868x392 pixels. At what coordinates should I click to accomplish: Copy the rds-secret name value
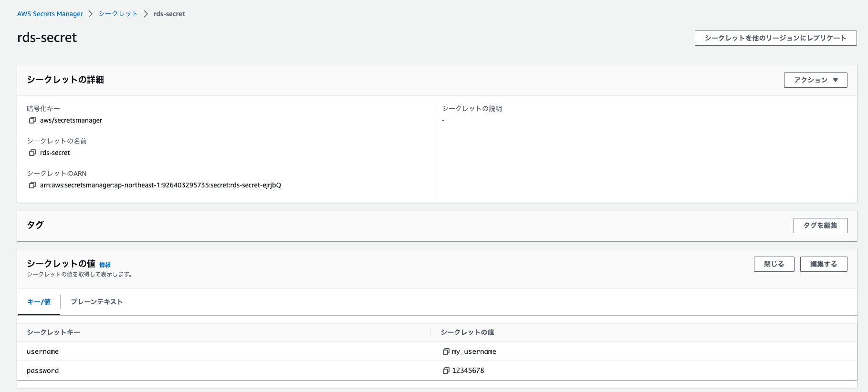click(x=32, y=153)
